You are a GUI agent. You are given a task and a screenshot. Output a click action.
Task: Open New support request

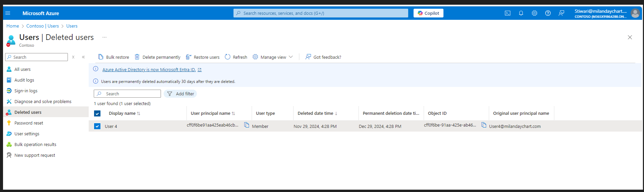pos(35,155)
